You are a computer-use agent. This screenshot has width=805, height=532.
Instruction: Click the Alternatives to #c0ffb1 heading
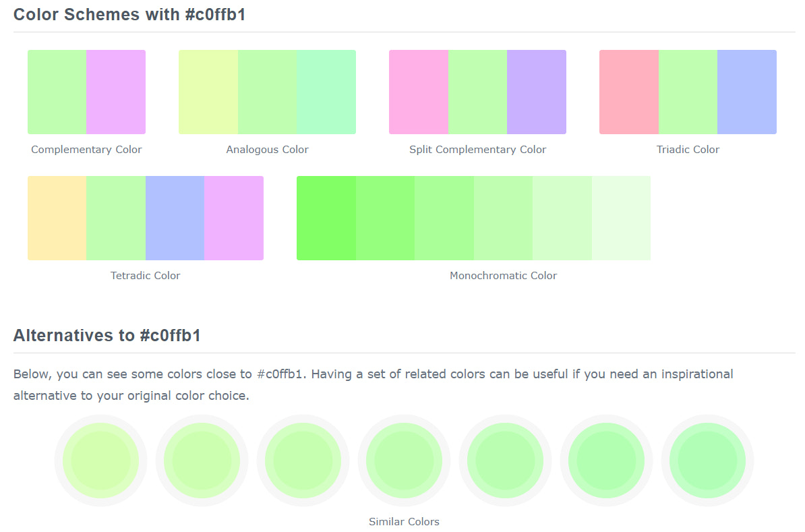coord(107,335)
